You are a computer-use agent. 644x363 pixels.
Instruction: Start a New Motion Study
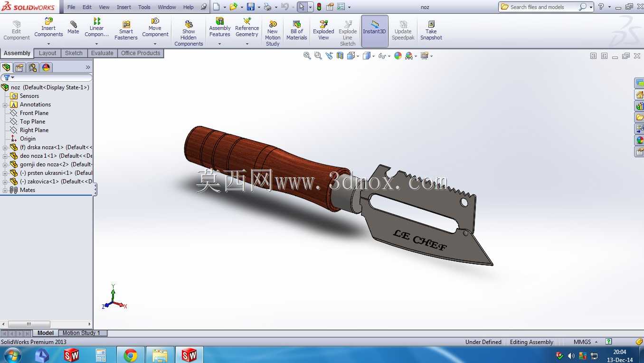pos(273,33)
